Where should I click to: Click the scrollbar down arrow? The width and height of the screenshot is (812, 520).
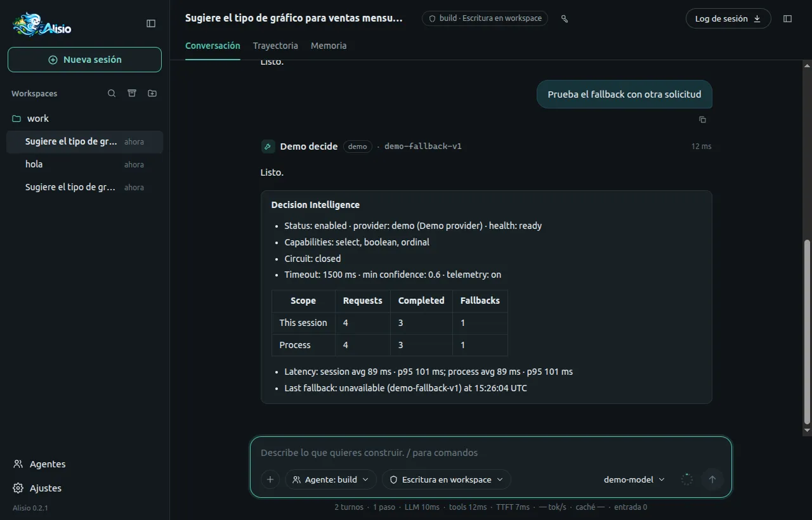pyautogui.click(x=807, y=431)
